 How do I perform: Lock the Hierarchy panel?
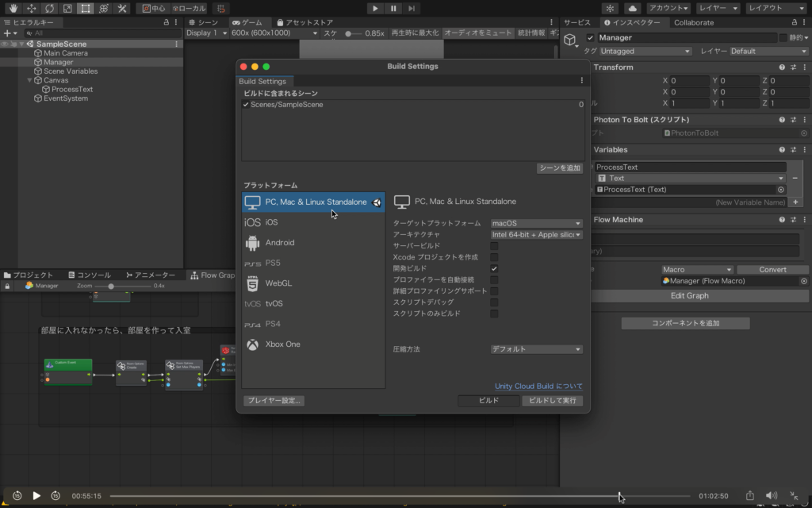point(167,22)
